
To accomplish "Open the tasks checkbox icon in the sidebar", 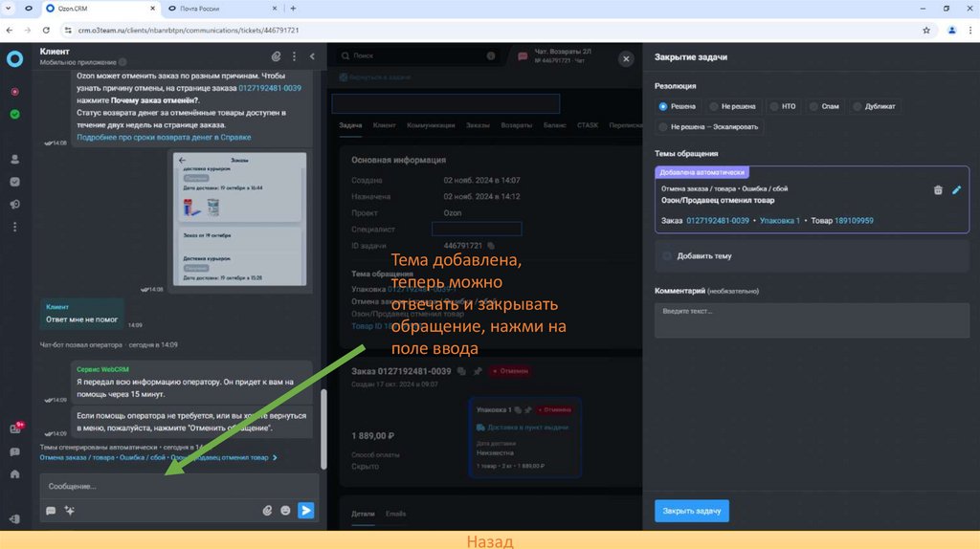I will click(15, 182).
